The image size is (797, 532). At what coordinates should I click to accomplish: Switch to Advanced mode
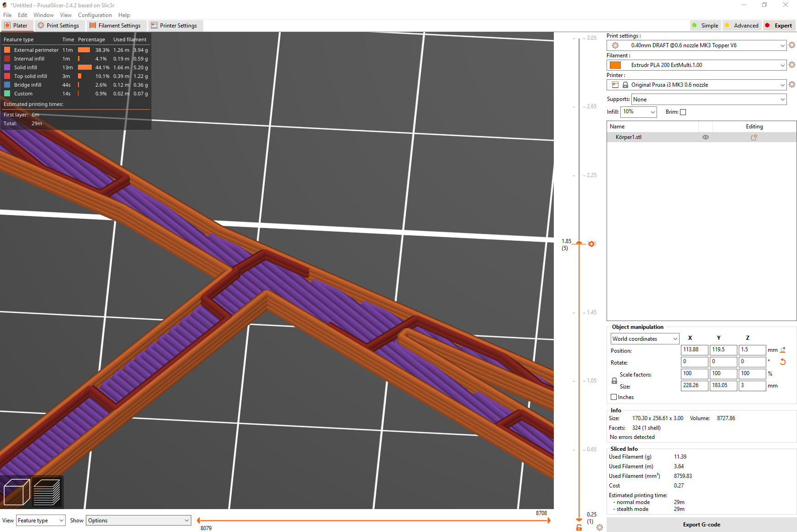click(x=741, y=26)
